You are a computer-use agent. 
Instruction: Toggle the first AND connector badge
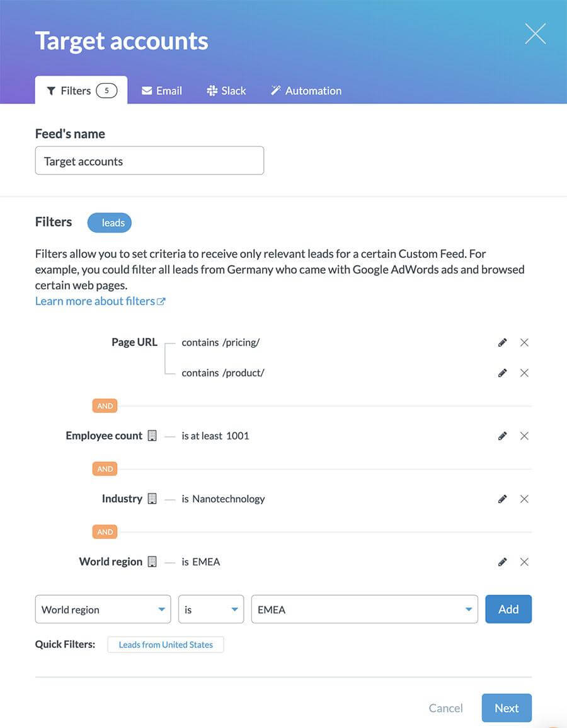point(105,405)
